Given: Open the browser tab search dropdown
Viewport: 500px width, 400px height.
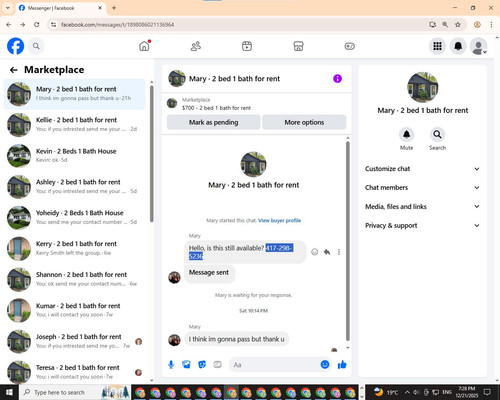Looking at the screenshot, I should pyautogui.click(x=8, y=8).
